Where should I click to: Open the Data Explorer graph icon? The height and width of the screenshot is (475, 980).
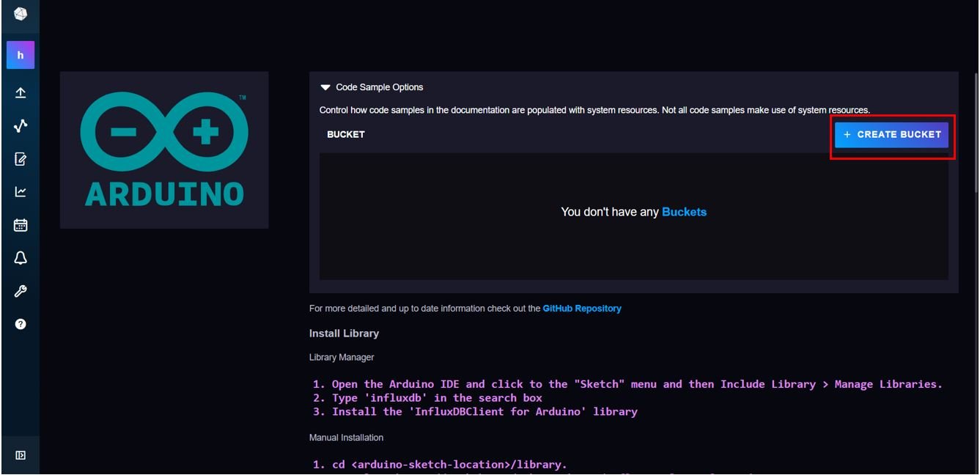(x=21, y=126)
